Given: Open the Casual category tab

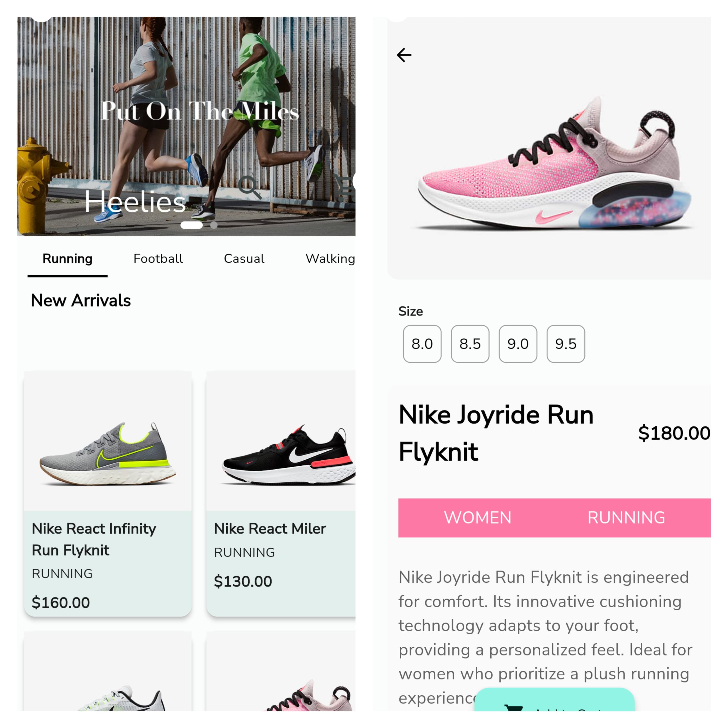Looking at the screenshot, I should point(244,258).
